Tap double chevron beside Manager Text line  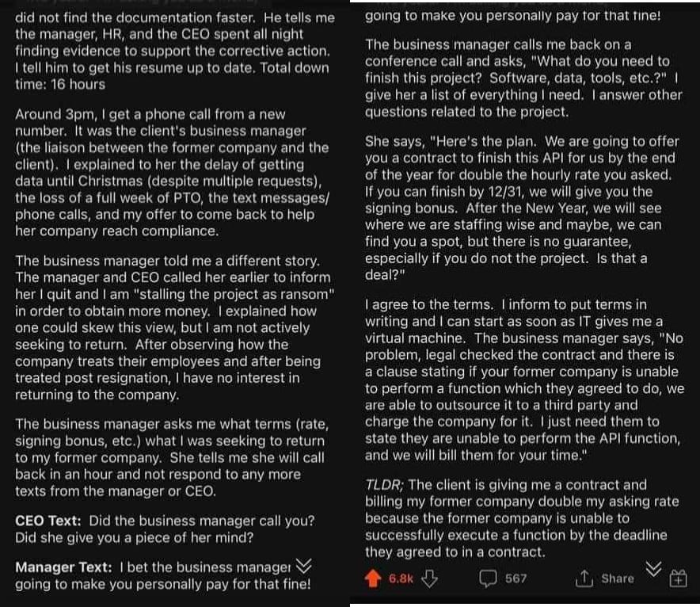click(x=302, y=565)
